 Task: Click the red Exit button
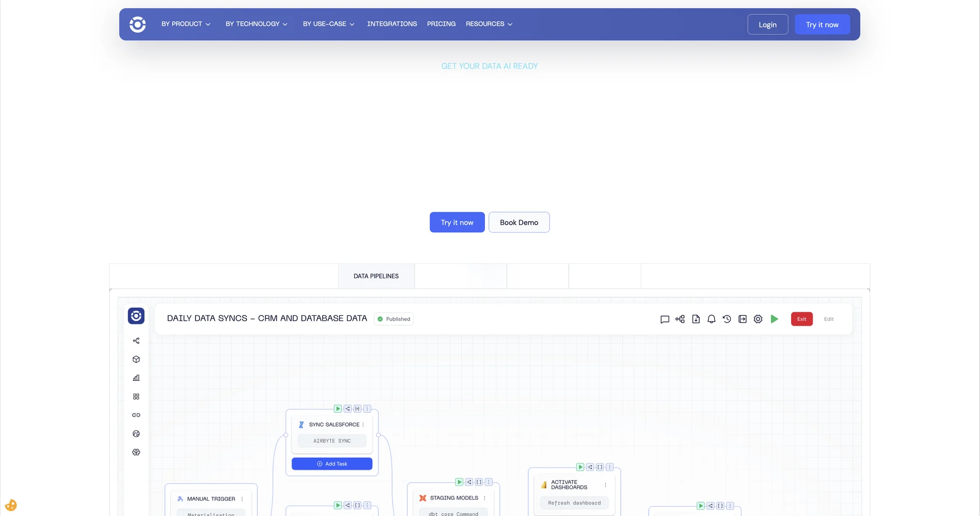tap(802, 319)
